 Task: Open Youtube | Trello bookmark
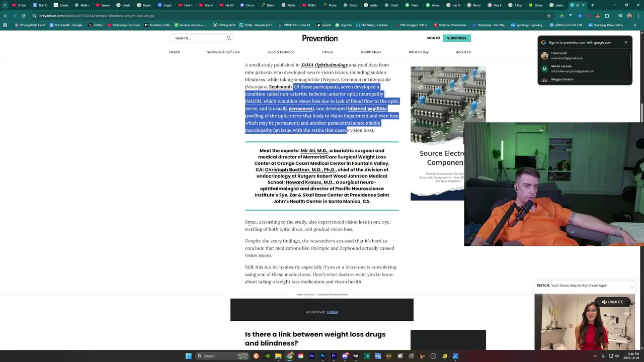click(x=157, y=25)
